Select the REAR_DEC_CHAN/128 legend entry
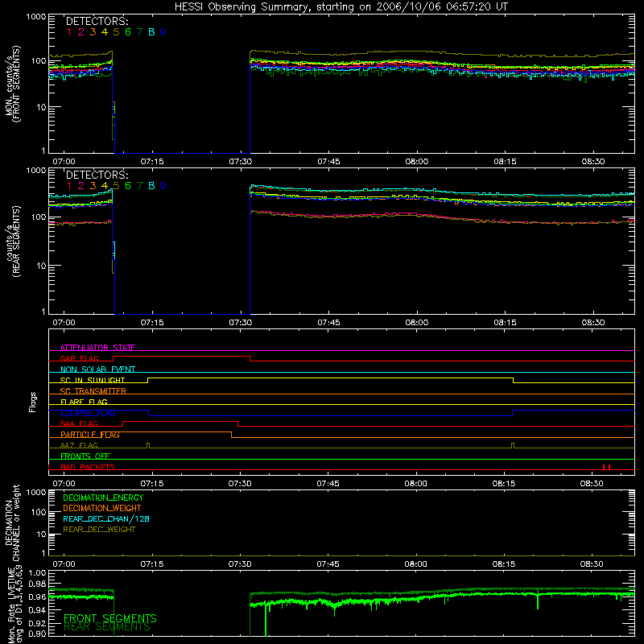 coord(106,519)
